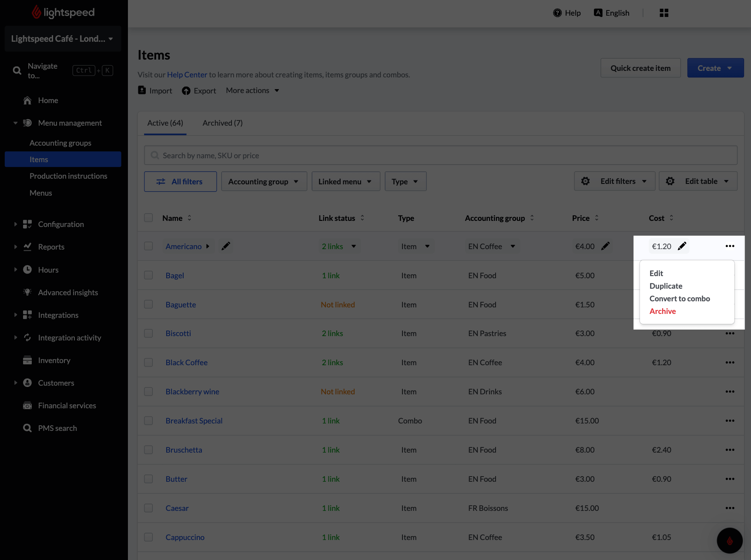Click the search by name, SKU field
This screenshot has height=560, width=751.
click(441, 155)
